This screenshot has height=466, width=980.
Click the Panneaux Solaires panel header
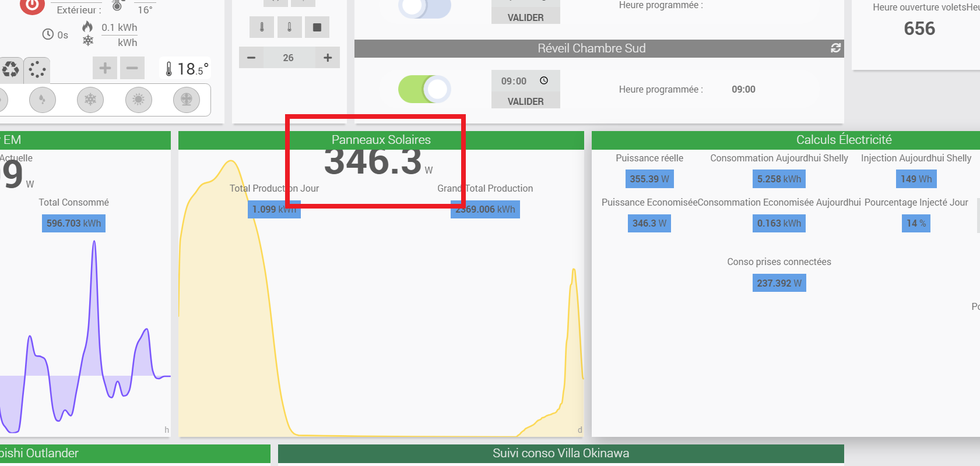[x=381, y=140]
